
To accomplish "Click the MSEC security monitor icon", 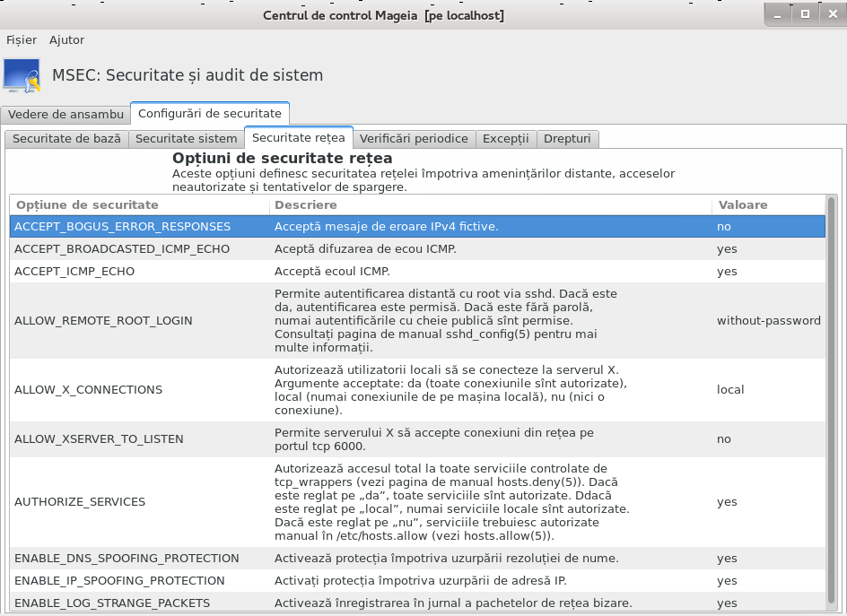I will coord(22,75).
